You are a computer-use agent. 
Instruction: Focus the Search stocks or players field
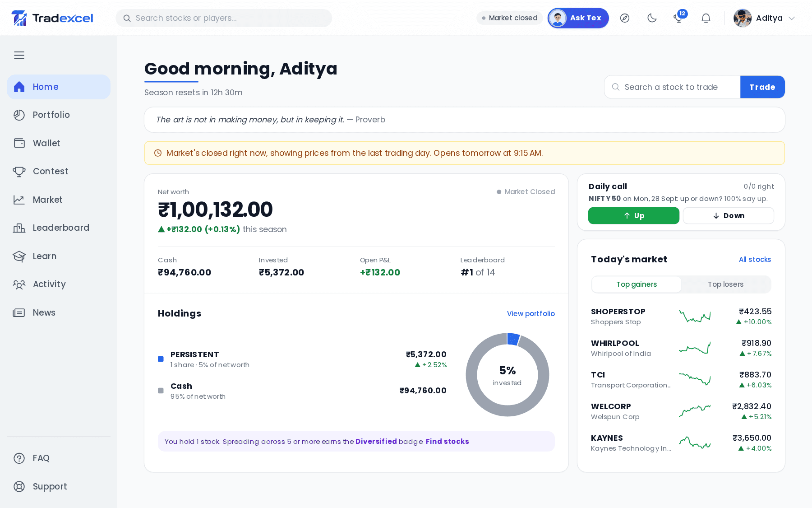224,18
